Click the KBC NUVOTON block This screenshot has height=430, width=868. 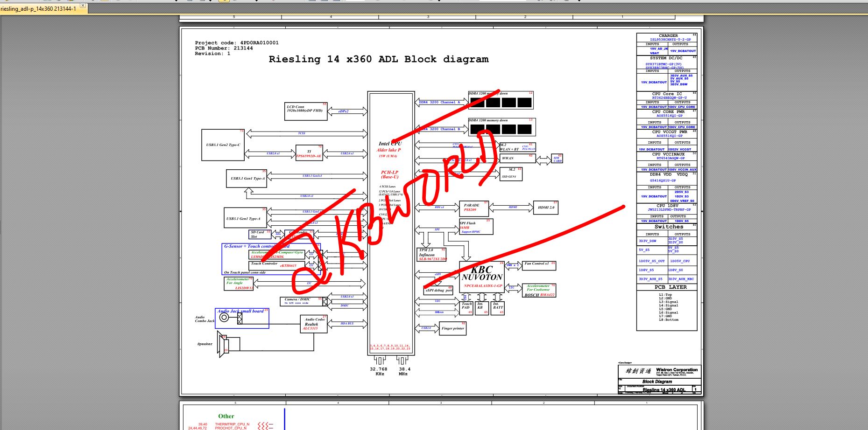482,277
